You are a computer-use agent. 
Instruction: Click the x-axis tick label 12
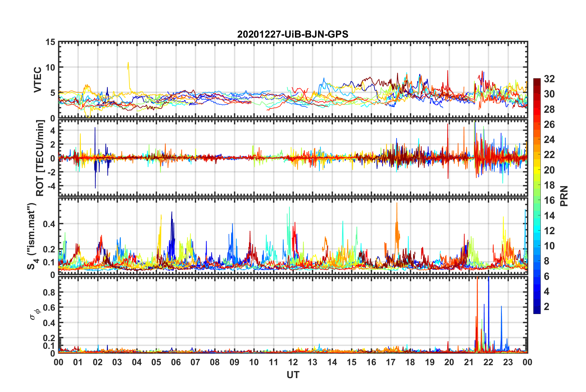coord(293,362)
